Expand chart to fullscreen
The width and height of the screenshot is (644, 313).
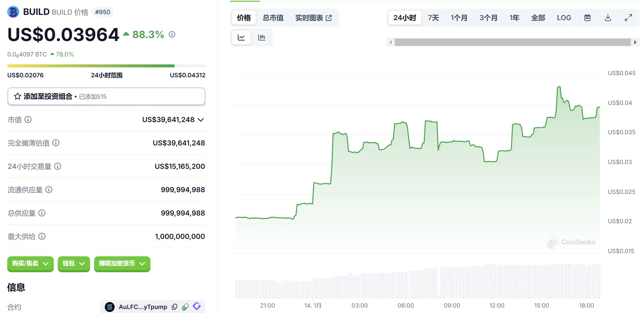[x=628, y=18]
